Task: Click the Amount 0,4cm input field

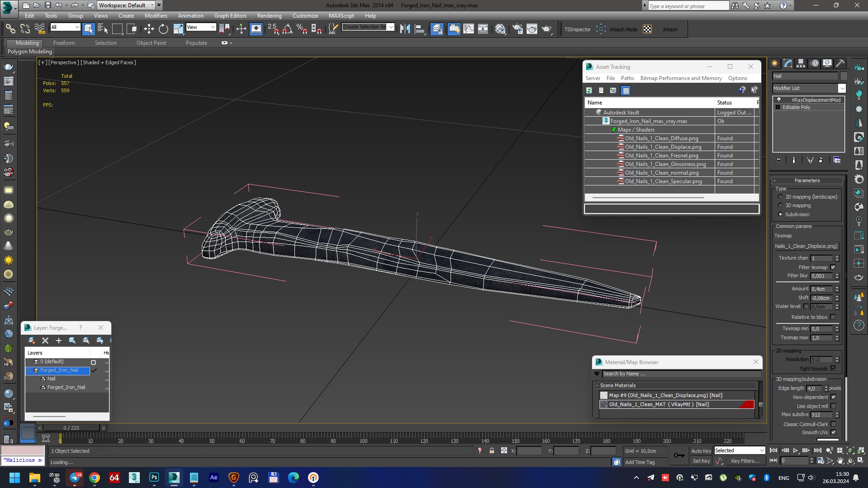Action: pyautogui.click(x=821, y=289)
